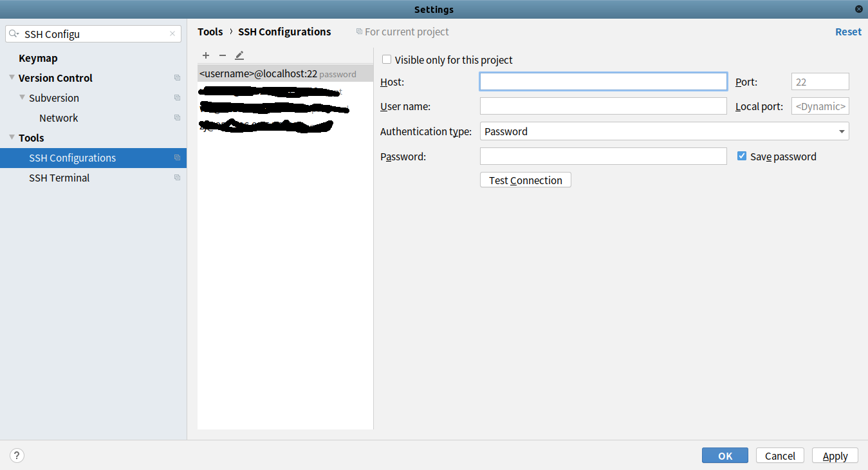Viewport: 868px width, 470px height.
Task: Click the search magnifier icon
Action: coord(14,34)
